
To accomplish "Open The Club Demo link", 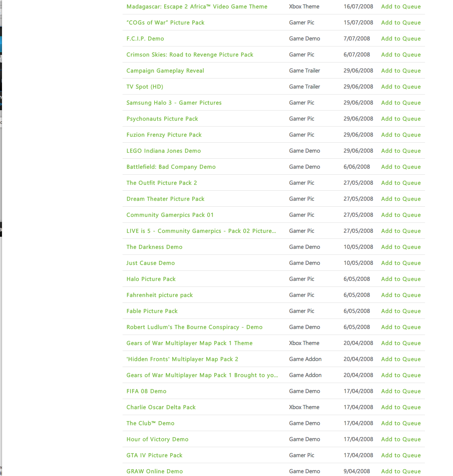I will point(151,423).
